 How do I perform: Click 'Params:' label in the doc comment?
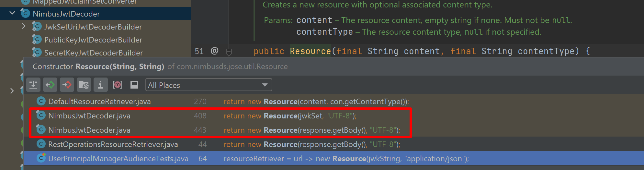tap(278, 20)
